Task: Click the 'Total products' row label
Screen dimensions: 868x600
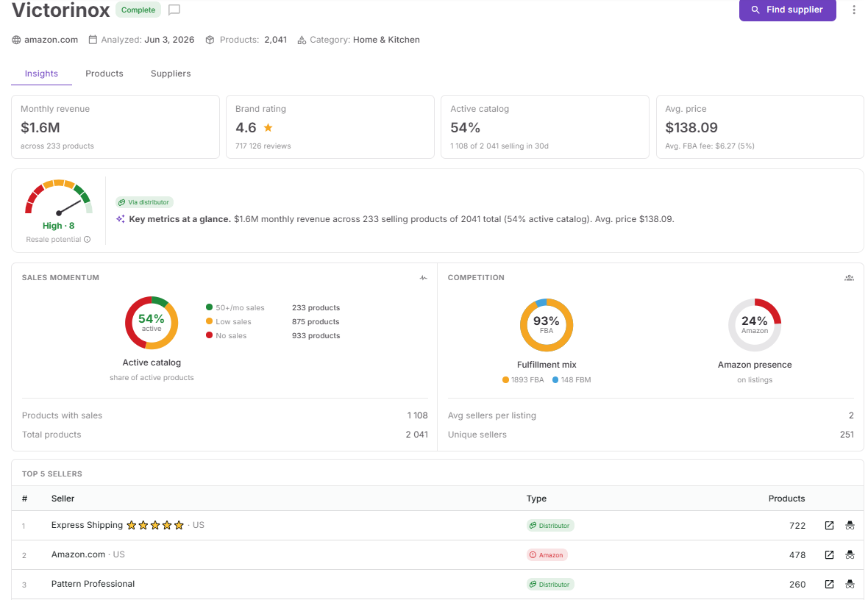Action: (51, 435)
